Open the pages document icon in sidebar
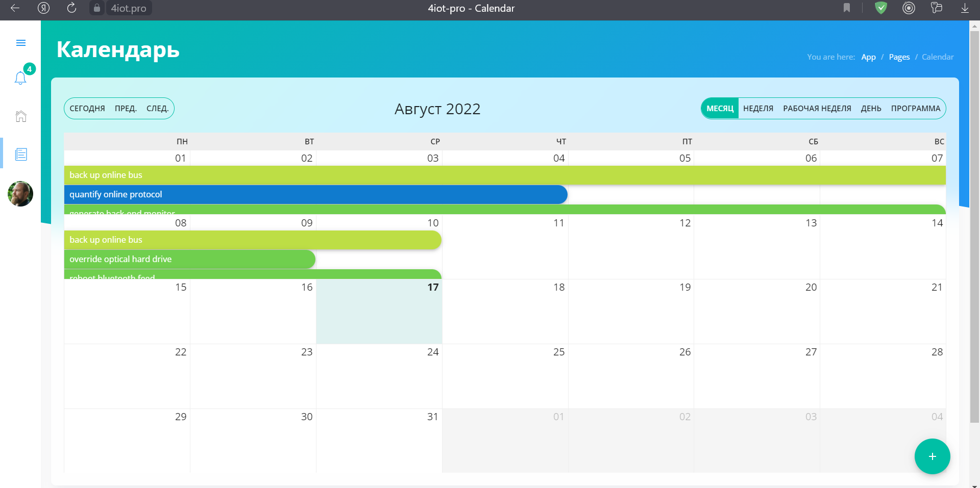Image resolution: width=980 pixels, height=488 pixels. 21,154
